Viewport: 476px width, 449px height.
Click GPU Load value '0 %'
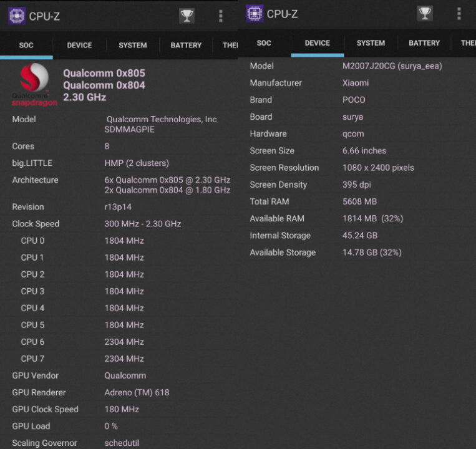tap(111, 427)
